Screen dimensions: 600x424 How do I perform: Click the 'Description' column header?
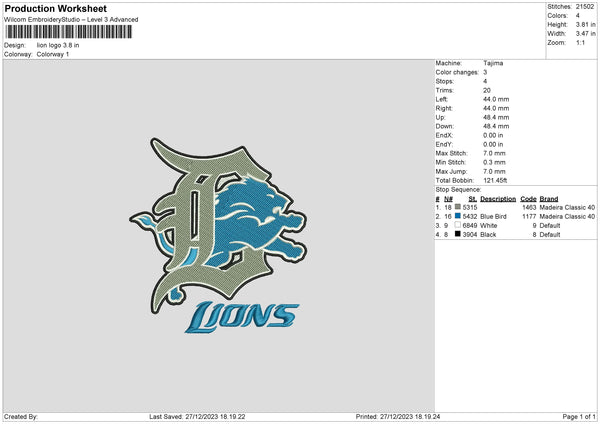tap(498, 199)
